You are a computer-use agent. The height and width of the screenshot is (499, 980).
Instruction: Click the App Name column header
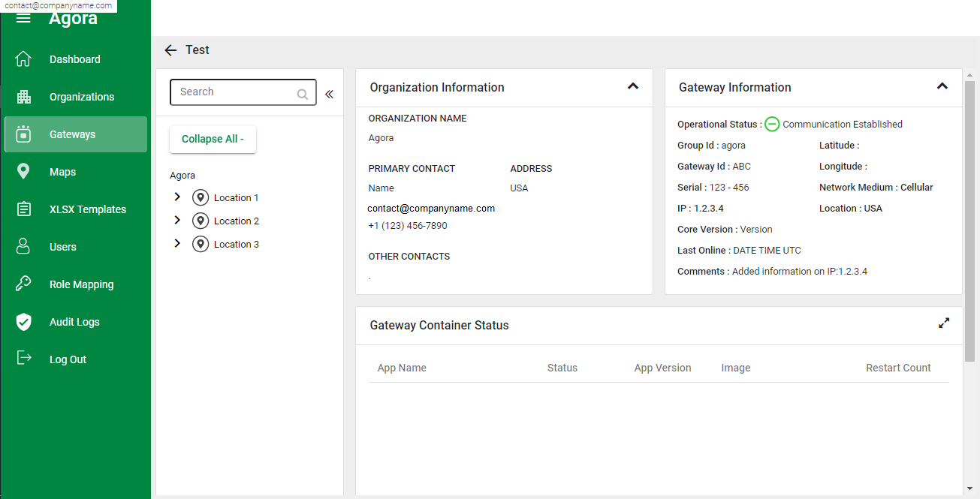pos(402,368)
